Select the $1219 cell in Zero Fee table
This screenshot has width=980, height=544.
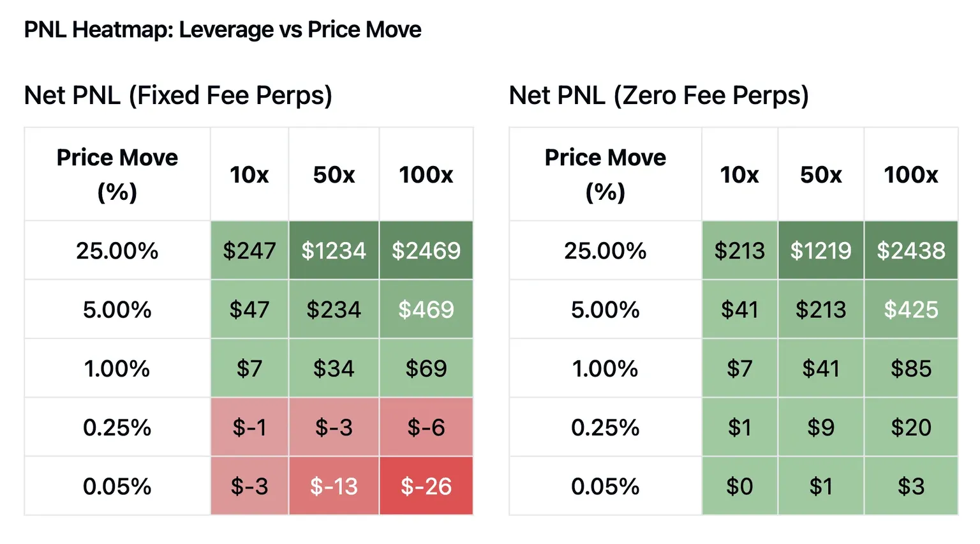point(821,250)
